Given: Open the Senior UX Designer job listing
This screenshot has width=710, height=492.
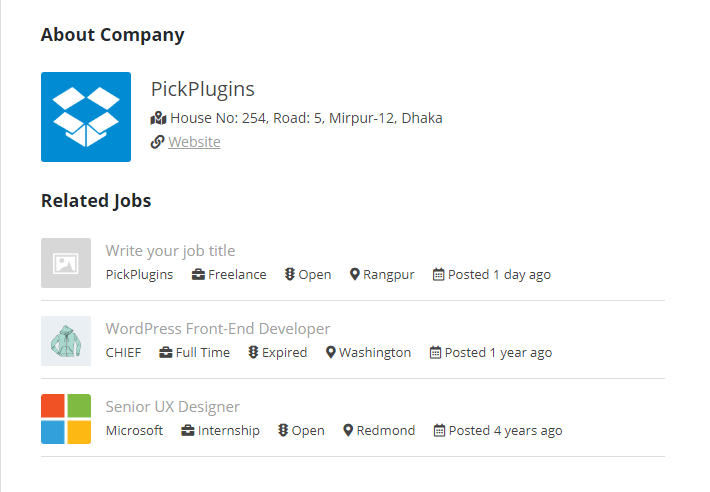Looking at the screenshot, I should 173,406.
